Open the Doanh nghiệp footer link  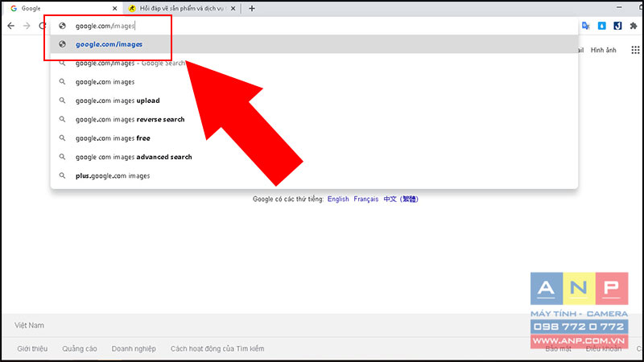tap(134, 348)
